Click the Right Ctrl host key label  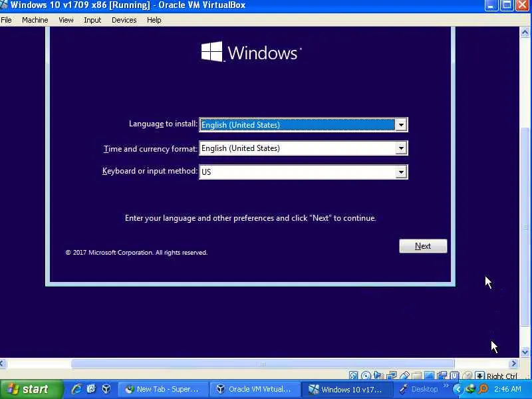click(502, 376)
